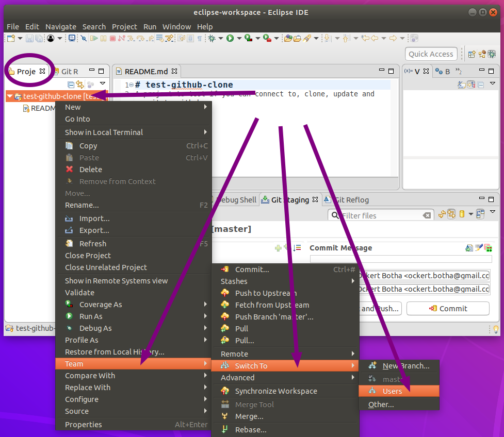This screenshot has height=437, width=504.
Task: Click the Quick Access field
Action: click(431, 54)
